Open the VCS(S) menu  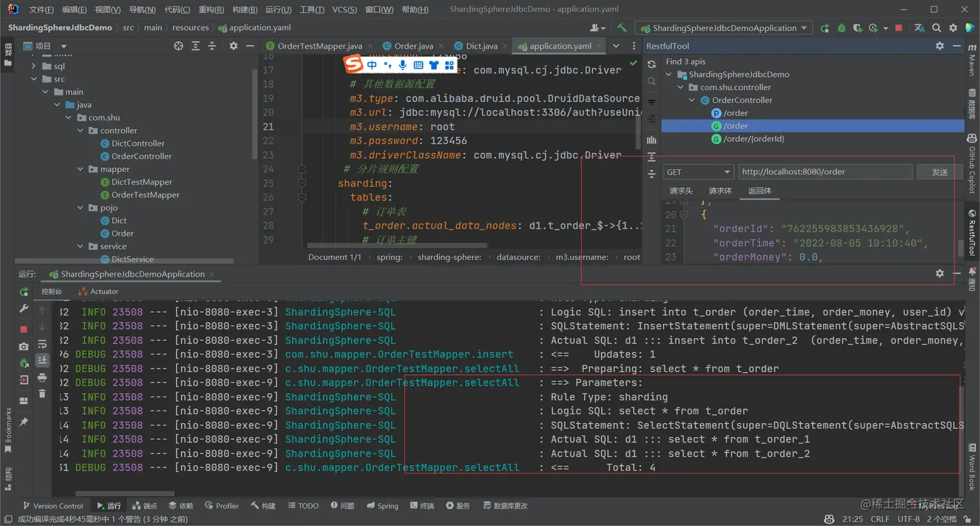point(344,10)
